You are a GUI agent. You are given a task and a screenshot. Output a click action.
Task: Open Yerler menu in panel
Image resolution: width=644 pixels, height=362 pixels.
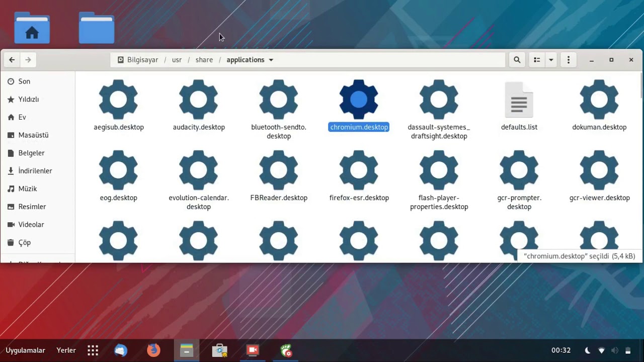point(66,350)
